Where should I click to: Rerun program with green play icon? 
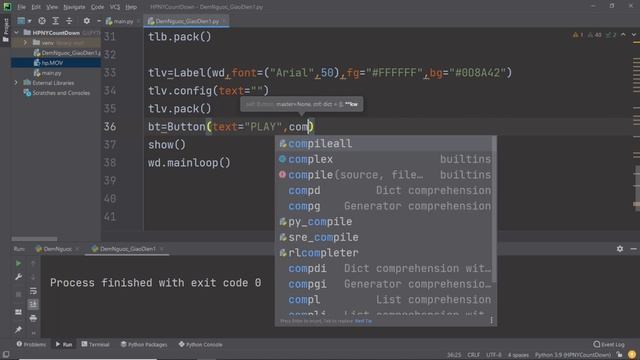[x=18, y=264]
